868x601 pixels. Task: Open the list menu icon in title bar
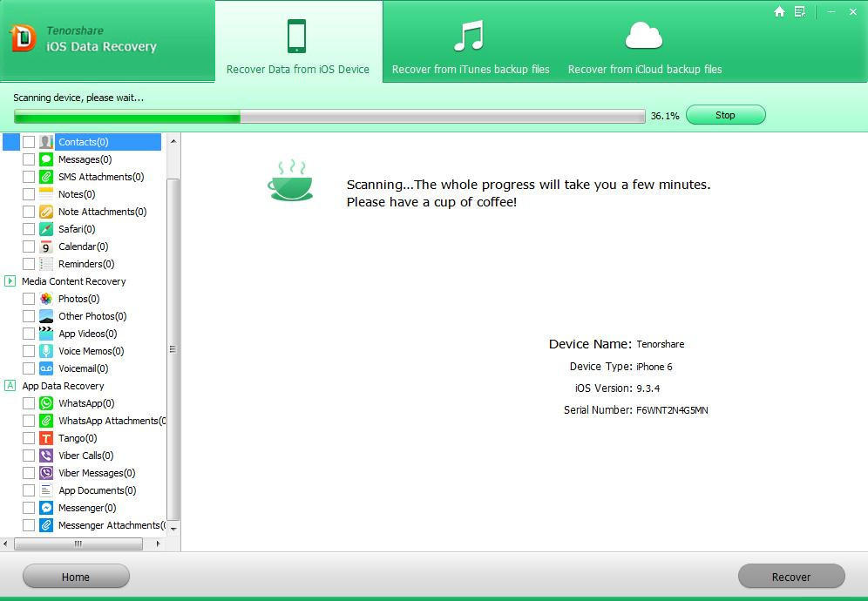pos(800,11)
